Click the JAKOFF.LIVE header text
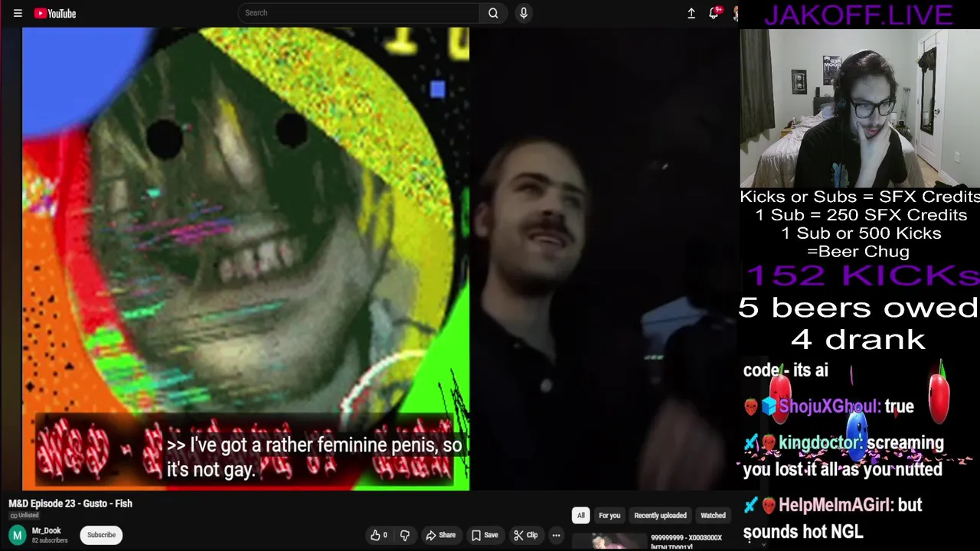The image size is (980, 551). tap(857, 15)
